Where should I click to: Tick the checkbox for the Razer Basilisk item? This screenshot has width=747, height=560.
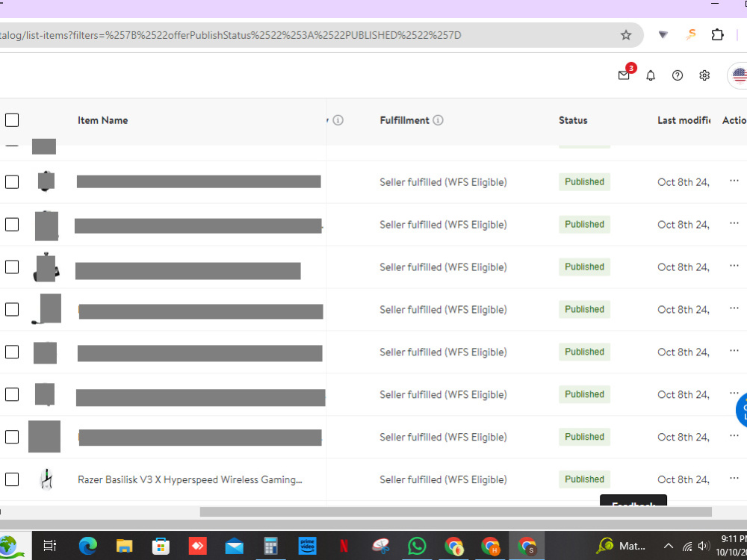click(x=12, y=479)
